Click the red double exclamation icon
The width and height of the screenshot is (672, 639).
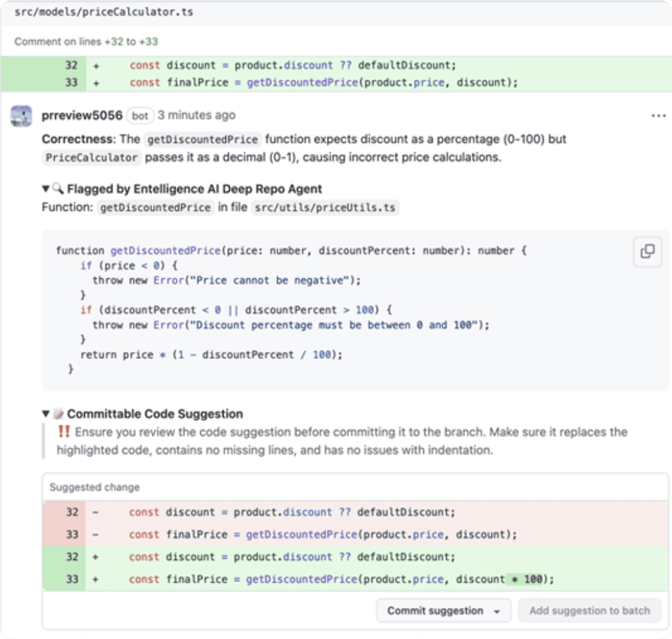(64, 432)
